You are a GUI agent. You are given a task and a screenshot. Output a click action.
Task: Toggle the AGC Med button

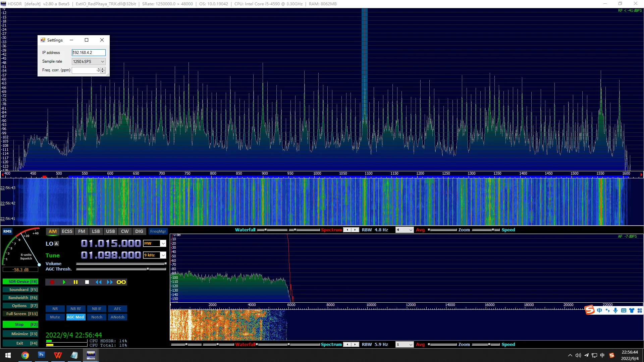[x=75, y=317]
